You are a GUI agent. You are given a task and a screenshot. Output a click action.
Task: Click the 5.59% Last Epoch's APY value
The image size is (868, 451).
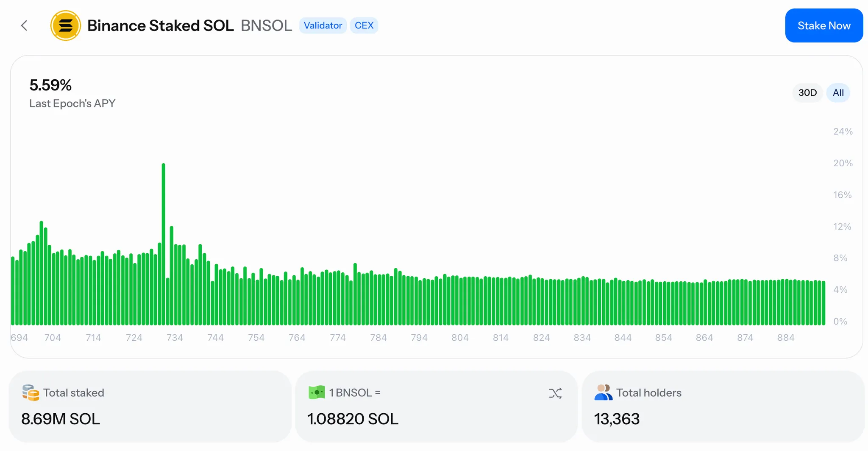click(50, 85)
